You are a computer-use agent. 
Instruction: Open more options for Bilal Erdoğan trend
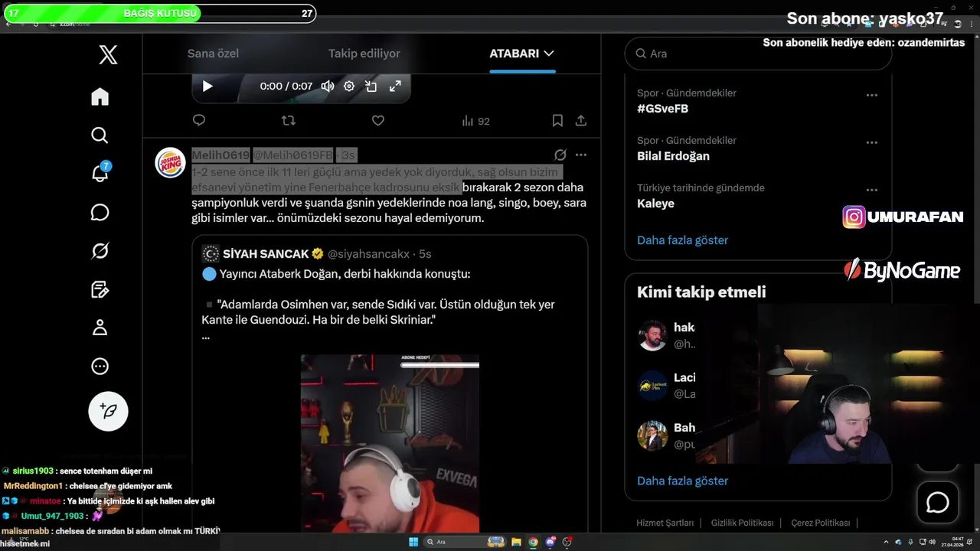871,143
